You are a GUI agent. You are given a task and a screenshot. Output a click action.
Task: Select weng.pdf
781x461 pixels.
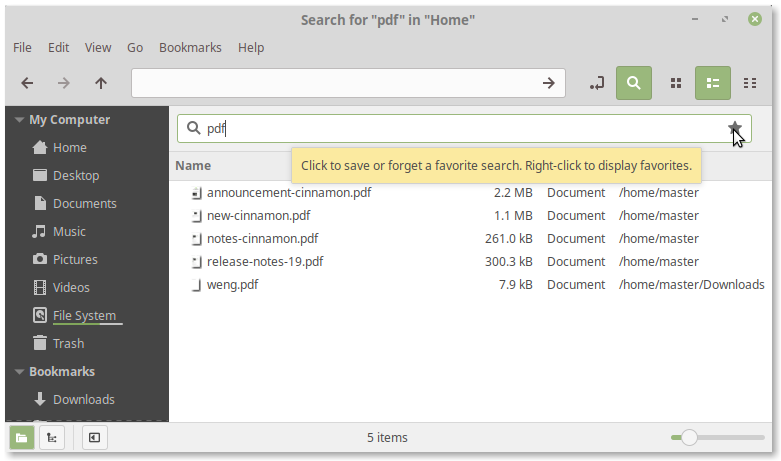(x=233, y=285)
